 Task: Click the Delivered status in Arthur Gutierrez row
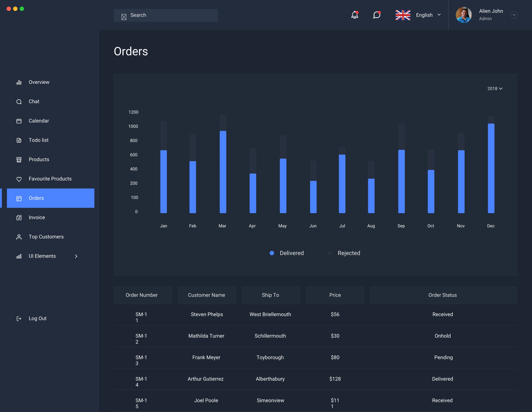pyautogui.click(x=443, y=379)
